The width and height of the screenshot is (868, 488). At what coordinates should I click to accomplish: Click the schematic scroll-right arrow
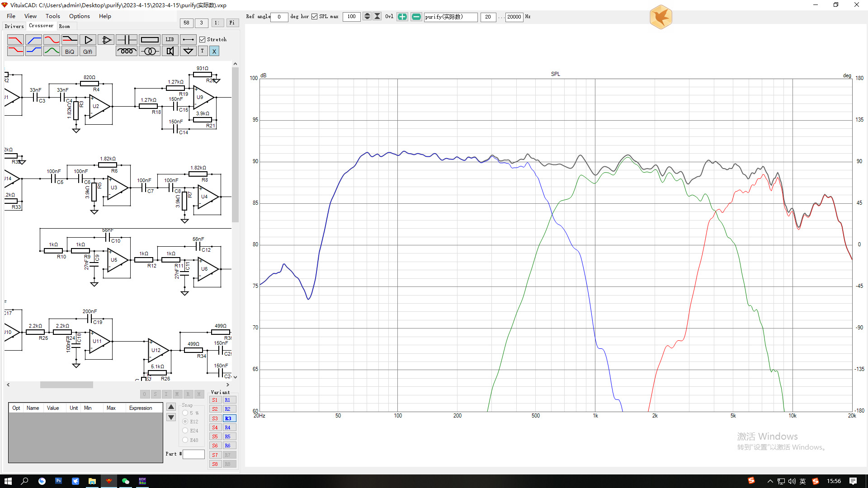point(227,385)
